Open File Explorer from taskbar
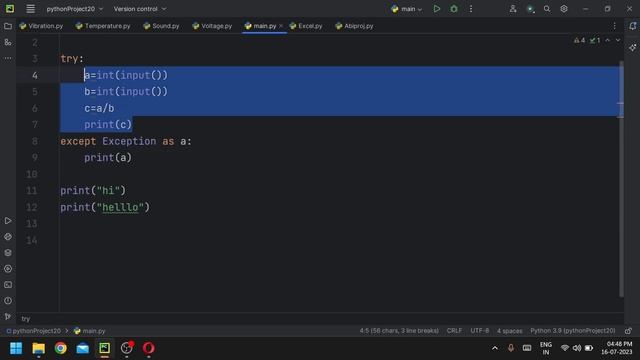Screen dimensions: 640x360 tap(38, 348)
